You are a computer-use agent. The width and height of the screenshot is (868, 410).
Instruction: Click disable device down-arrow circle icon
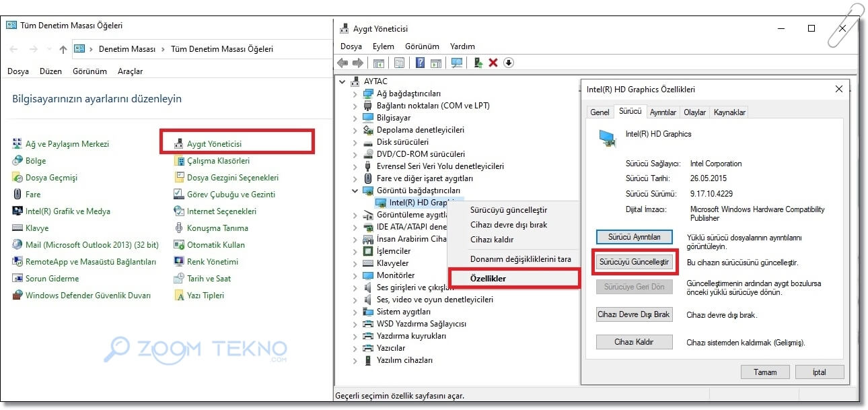tap(509, 63)
